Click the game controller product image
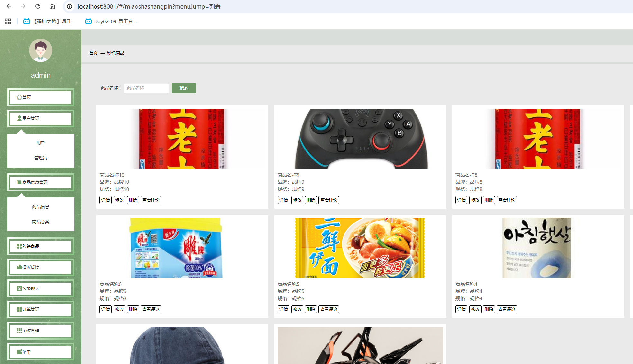 click(x=360, y=139)
